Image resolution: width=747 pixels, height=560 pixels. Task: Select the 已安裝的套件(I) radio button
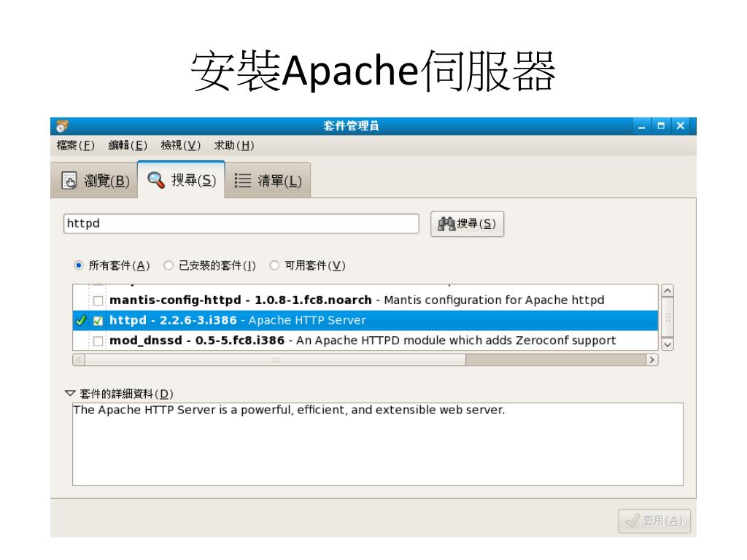click(x=169, y=265)
